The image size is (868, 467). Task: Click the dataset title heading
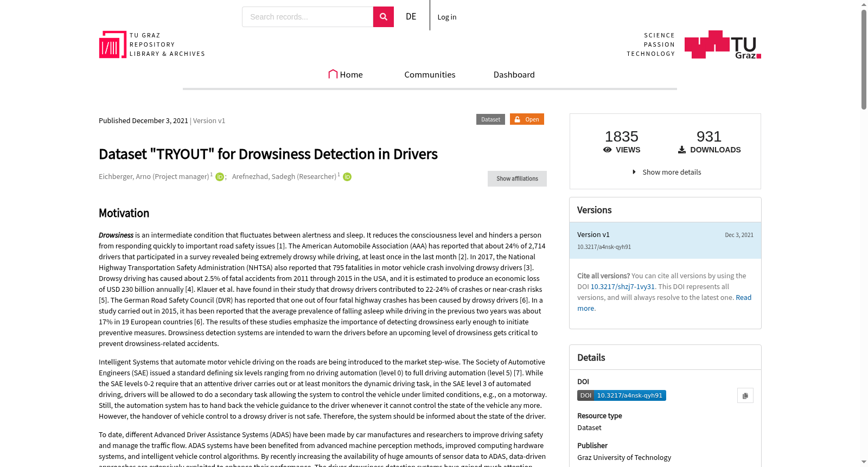tap(268, 154)
